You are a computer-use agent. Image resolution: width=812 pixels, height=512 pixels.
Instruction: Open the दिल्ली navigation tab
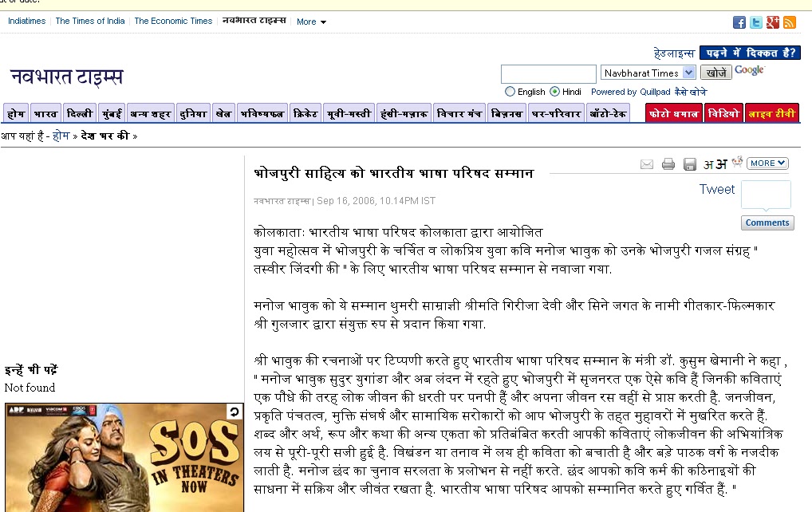point(80,113)
